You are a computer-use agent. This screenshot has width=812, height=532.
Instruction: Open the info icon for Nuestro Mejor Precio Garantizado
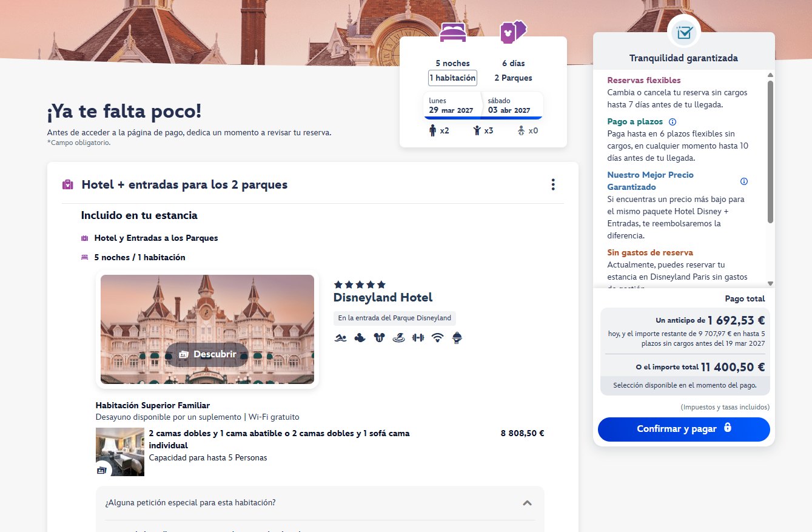pyautogui.click(x=744, y=181)
